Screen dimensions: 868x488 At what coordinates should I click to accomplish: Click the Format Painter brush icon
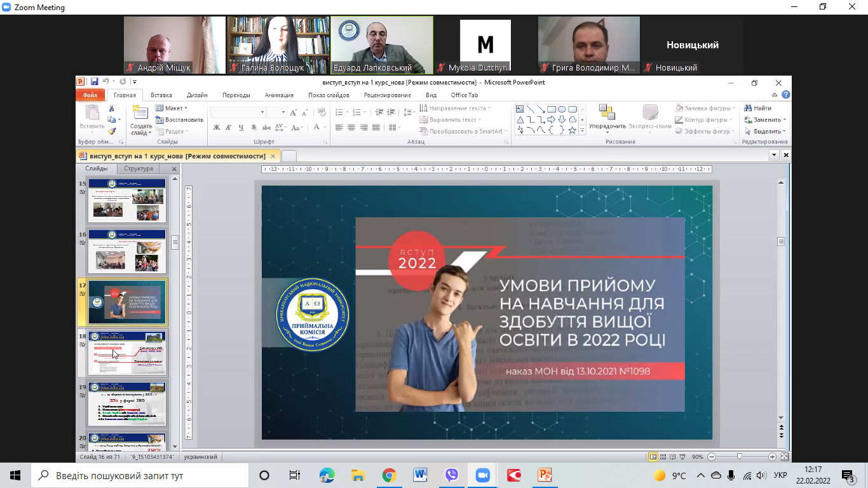(112, 131)
